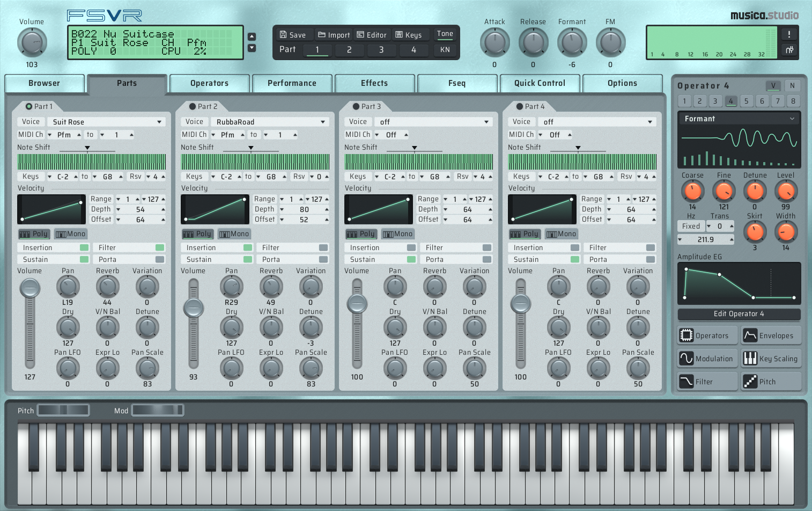Toggle Porta for Part 4
The height and width of the screenshot is (511, 812).
pos(620,259)
